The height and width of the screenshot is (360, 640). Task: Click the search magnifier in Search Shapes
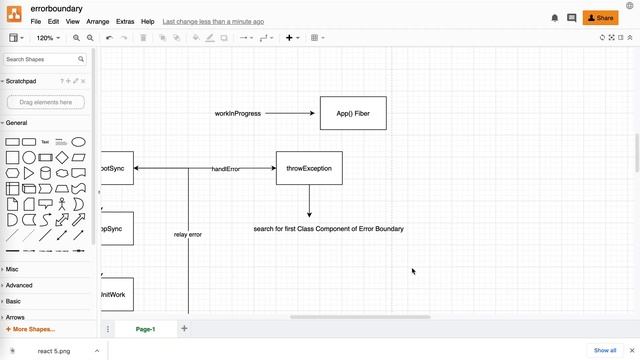pos(81,59)
